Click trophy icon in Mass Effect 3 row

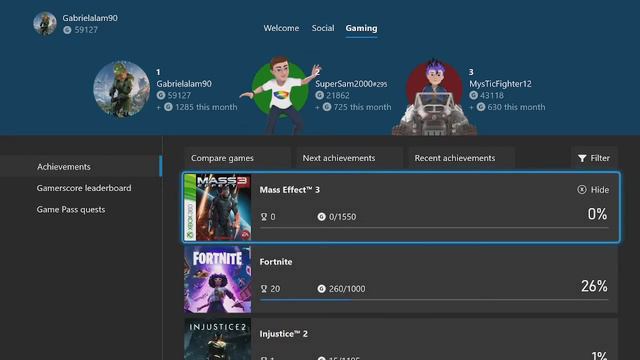[x=264, y=217]
